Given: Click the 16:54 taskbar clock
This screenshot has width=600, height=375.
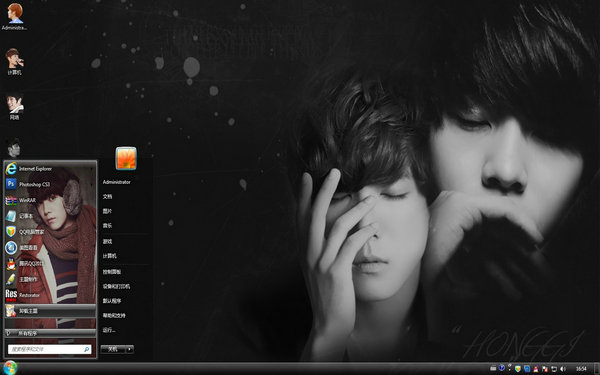Looking at the screenshot, I should pyautogui.click(x=581, y=369).
